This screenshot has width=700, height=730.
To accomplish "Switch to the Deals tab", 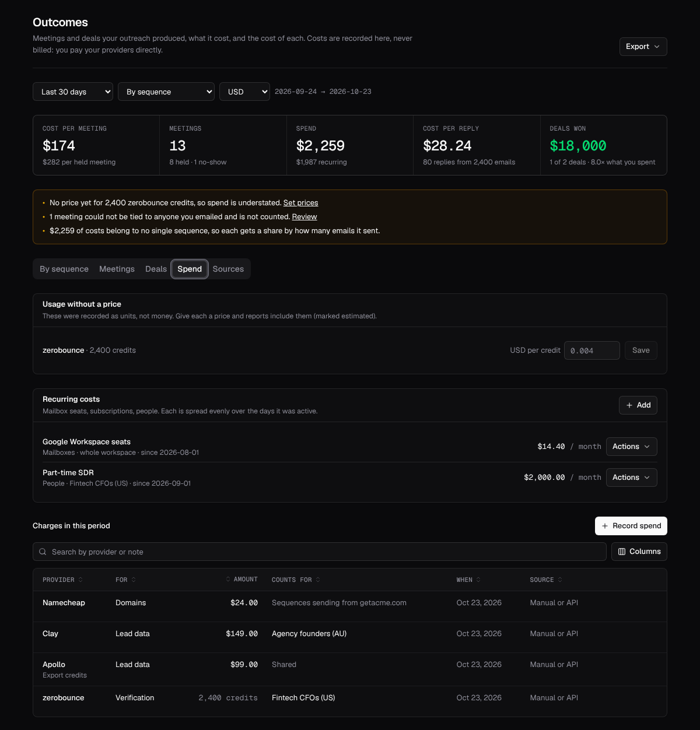I will click(156, 269).
